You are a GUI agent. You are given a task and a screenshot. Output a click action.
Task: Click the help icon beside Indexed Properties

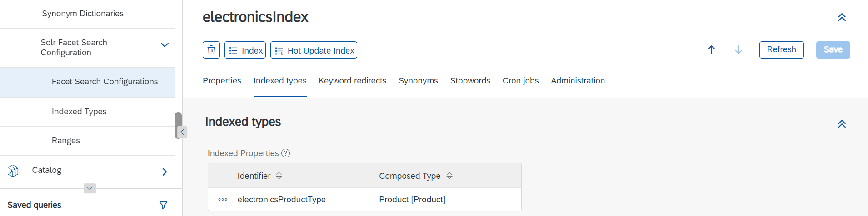[285, 153]
